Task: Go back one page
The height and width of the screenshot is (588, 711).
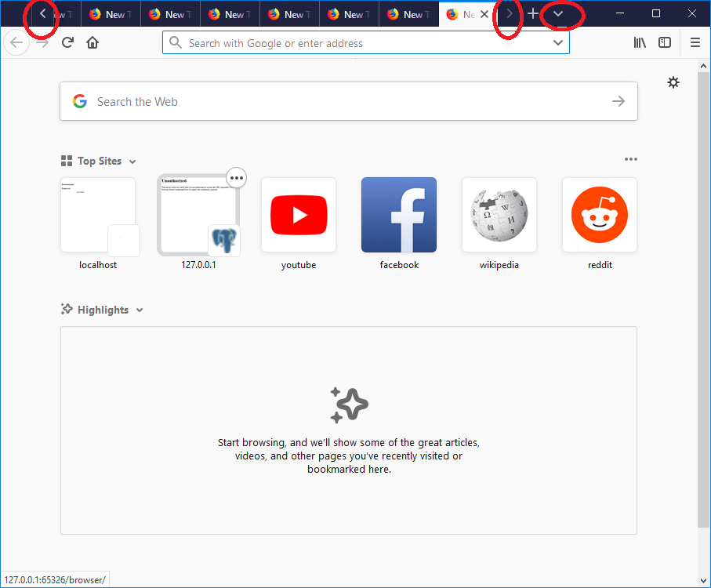Action: [16, 42]
